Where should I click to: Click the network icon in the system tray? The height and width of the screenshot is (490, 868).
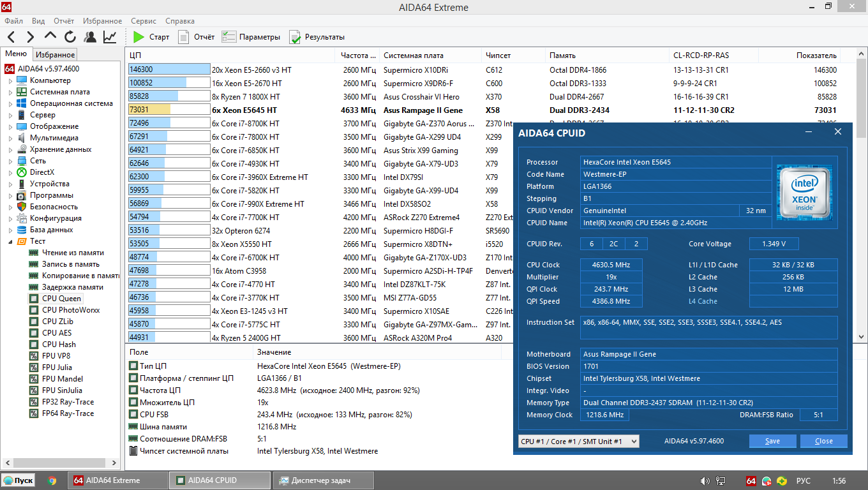[x=721, y=480]
